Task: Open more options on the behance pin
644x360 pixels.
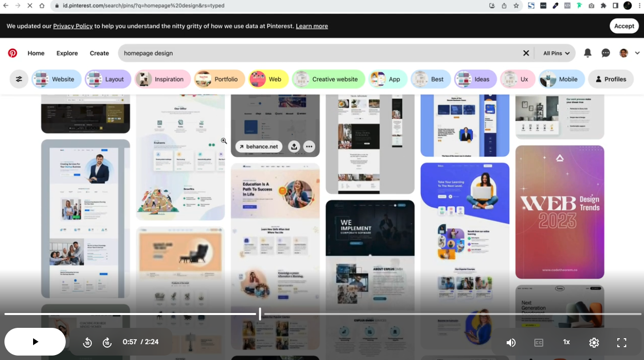Action: pyautogui.click(x=309, y=146)
